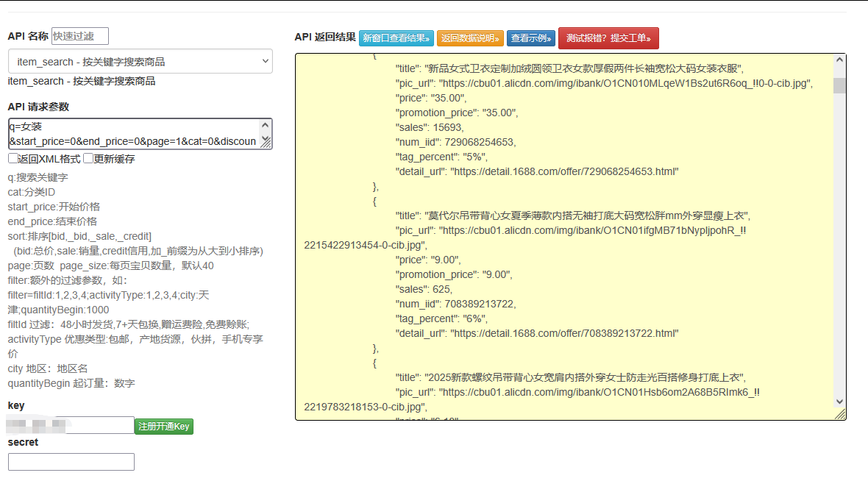This screenshot has height=481, width=868.
Task: Click the "sales": 15693 line
Action: pyautogui.click(x=430, y=127)
